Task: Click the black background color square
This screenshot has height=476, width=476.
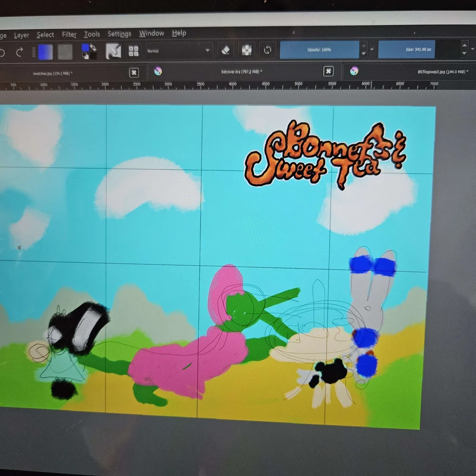Action: tap(93, 56)
